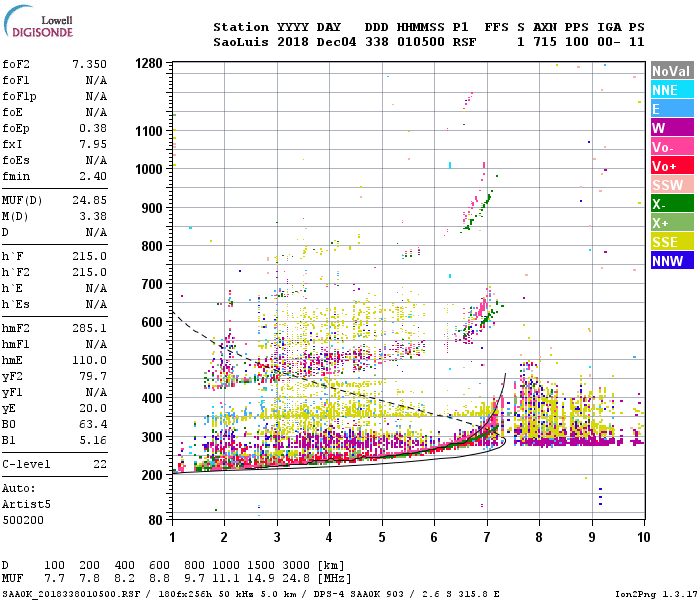Click the hmF2 value 285.1
The width and height of the screenshot is (700, 600).
tap(89, 329)
